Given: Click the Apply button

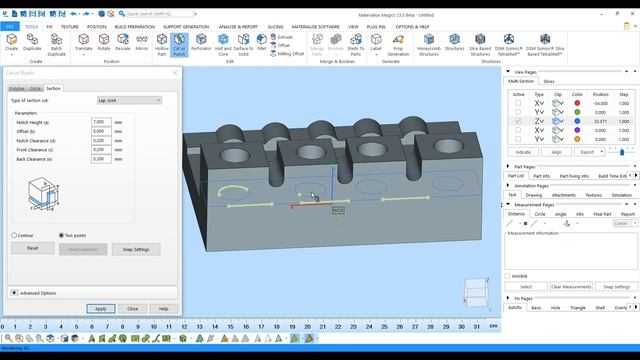Looking at the screenshot, I should (x=101, y=309).
